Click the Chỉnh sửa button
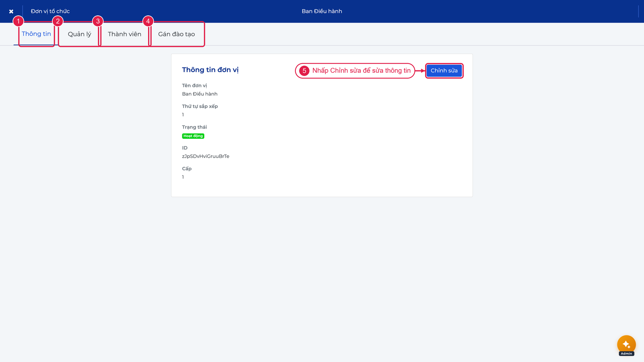Viewport: 644px width, 362px height. [x=444, y=71]
